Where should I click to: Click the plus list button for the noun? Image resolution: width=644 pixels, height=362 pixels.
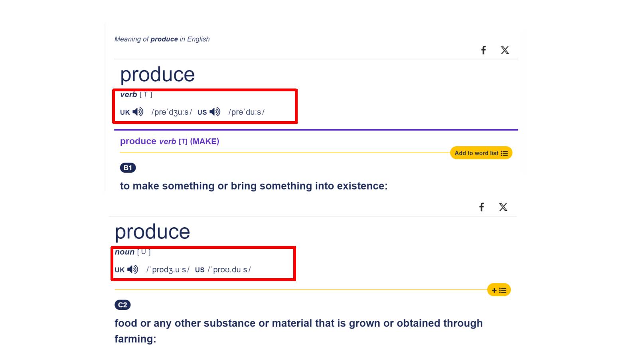tap(499, 290)
